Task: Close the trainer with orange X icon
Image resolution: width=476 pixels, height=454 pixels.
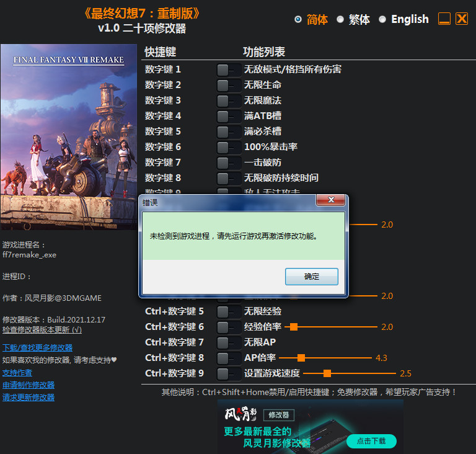Action: (462, 19)
